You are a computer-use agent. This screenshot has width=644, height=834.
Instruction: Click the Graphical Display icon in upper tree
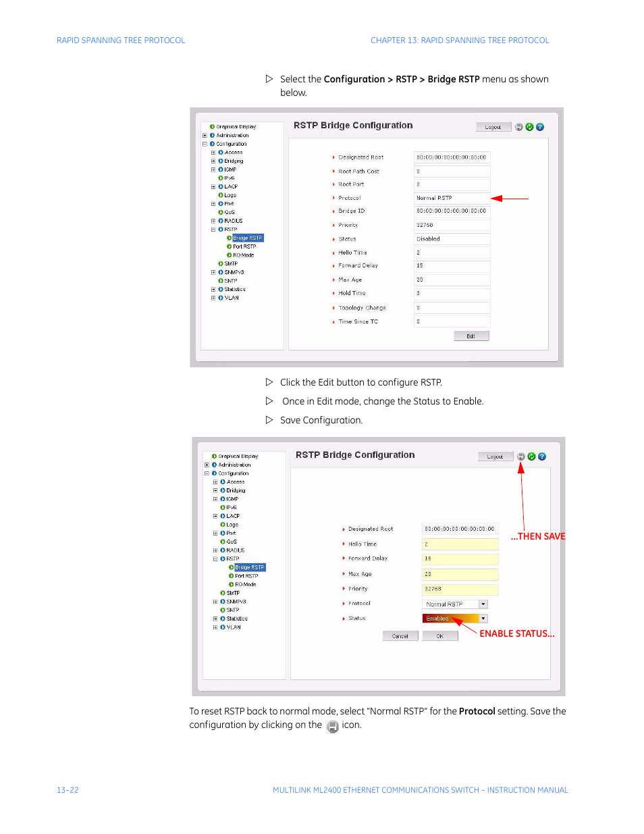click(212, 127)
